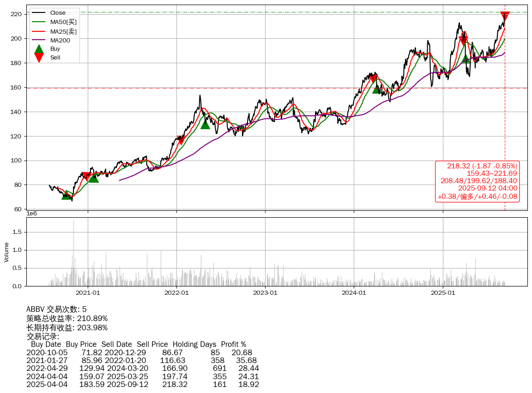The image size is (532, 393).
Task: Click the red Sell triangle in the legend
Action: point(39,58)
